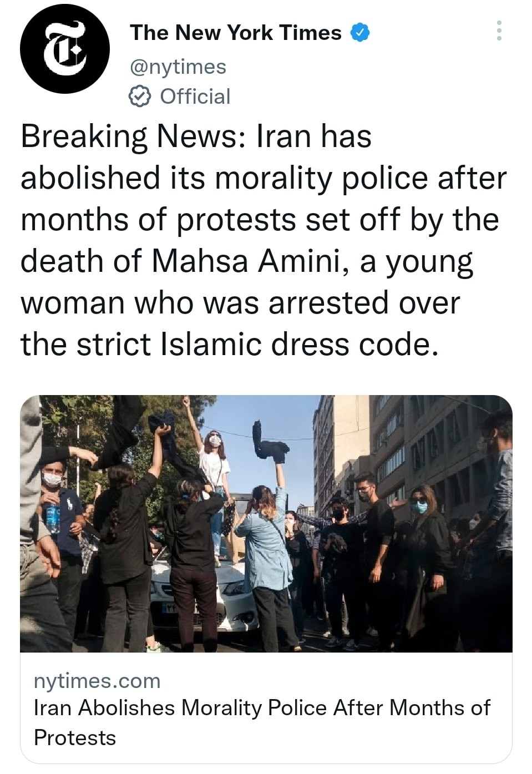Click the word "Protests" in card headline
Viewport: 532px width, 774px height.
pyautogui.click(x=75, y=738)
